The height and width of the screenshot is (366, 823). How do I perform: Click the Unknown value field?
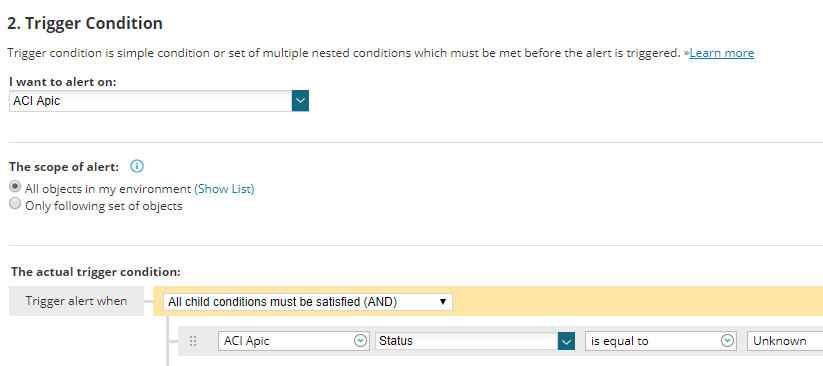point(785,341)
